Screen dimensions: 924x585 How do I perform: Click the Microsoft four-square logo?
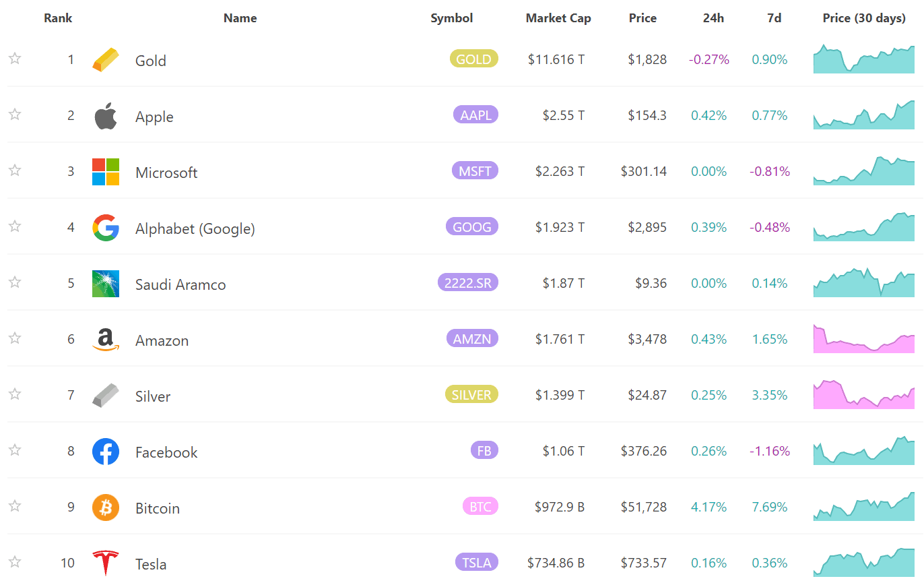(106, 172)
